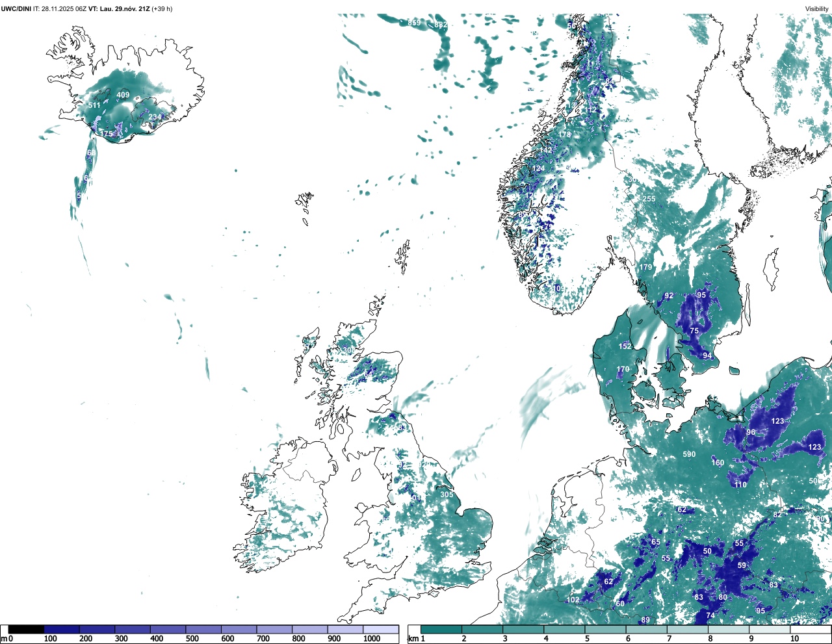The image size is (832, 644).
Task: Click the '178' value over Norway
Action: click(564, 135)
